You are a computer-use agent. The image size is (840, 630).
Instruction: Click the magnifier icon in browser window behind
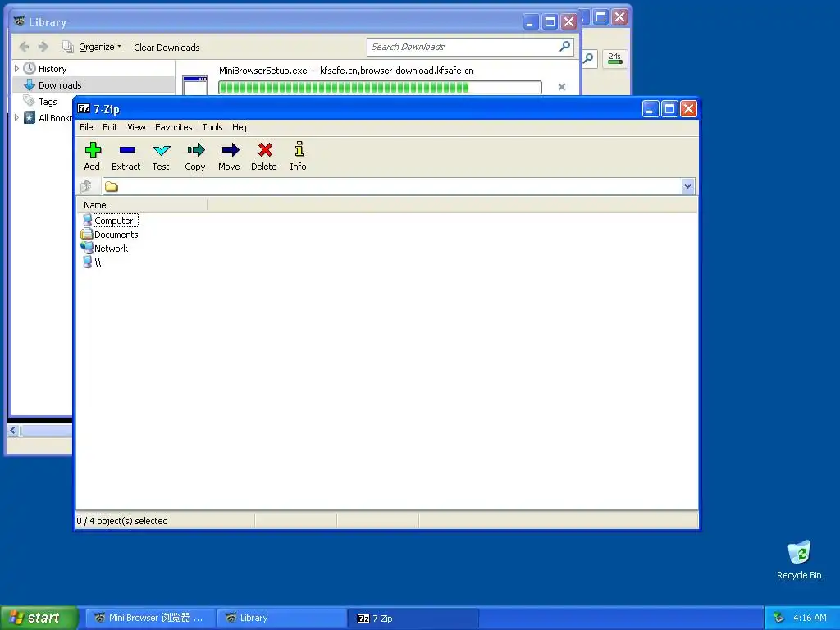point(589,58)
